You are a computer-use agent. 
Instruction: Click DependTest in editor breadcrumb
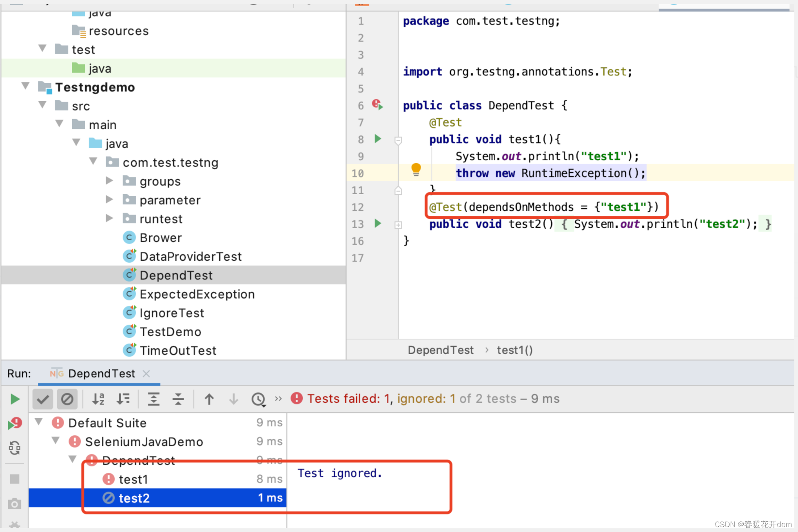coord(441,350)
